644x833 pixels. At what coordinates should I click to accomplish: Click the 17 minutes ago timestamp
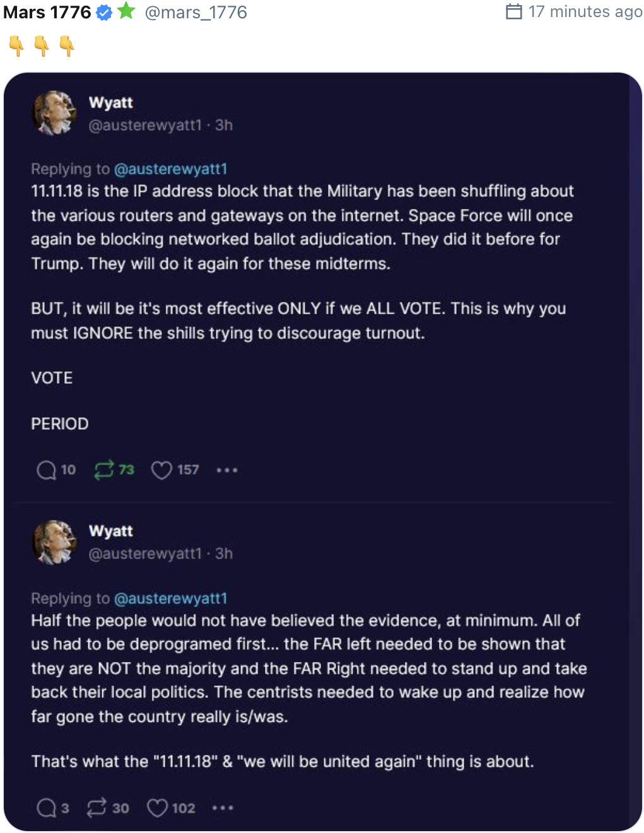[x=585, y=11]
